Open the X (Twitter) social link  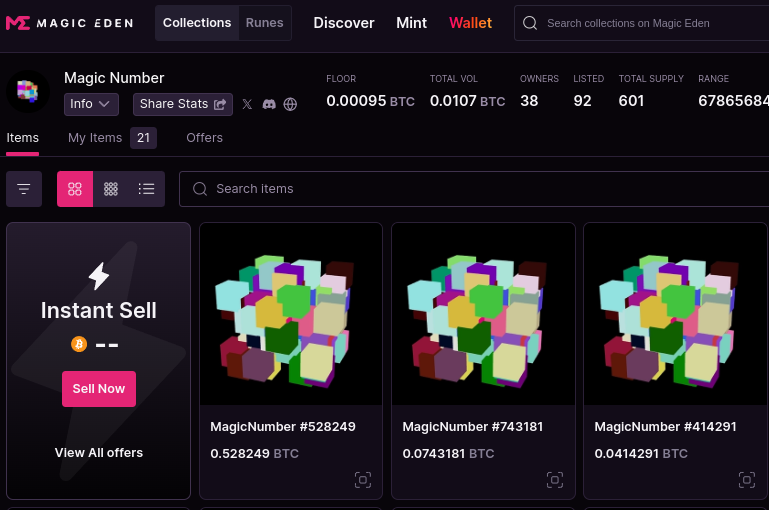[247, 104]
